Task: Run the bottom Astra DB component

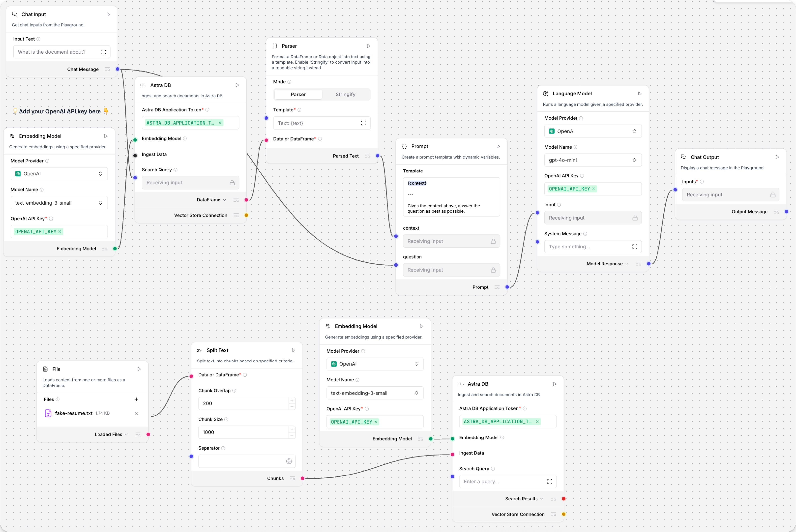Action: pos(554,384)
